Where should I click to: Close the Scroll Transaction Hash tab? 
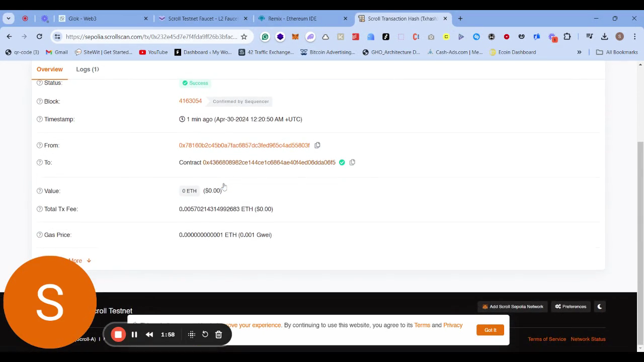coord(445,19)
